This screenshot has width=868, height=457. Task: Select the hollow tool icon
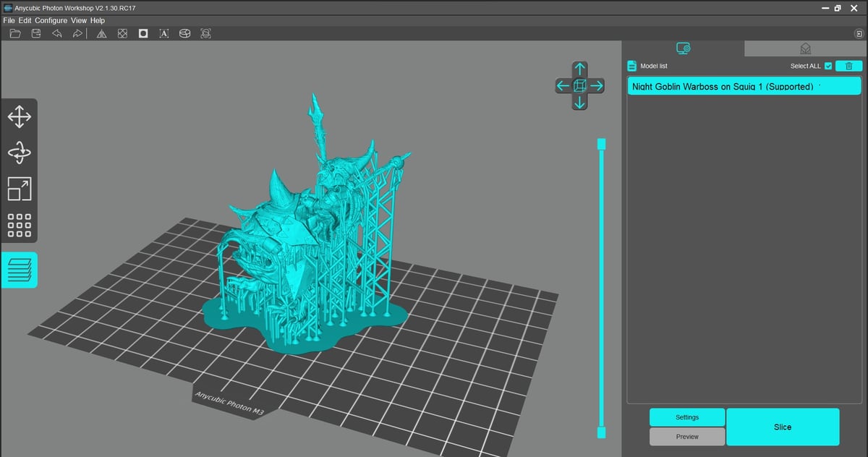(x=143, y=33)
